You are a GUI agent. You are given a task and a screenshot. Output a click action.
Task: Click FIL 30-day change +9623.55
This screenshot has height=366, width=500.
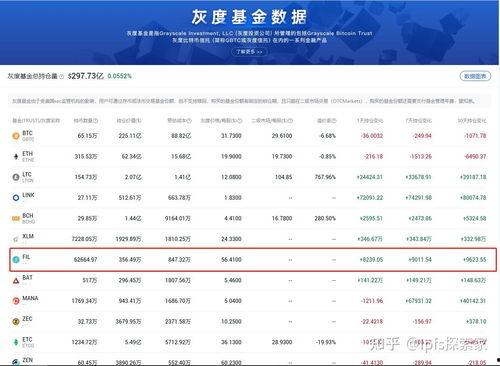pos(475,260)
